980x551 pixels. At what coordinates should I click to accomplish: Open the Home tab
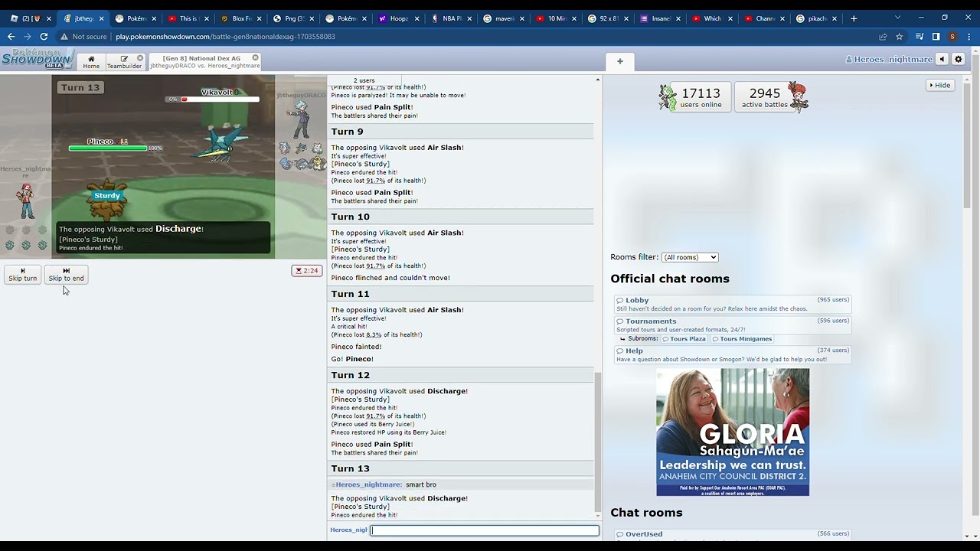(91, 62)
